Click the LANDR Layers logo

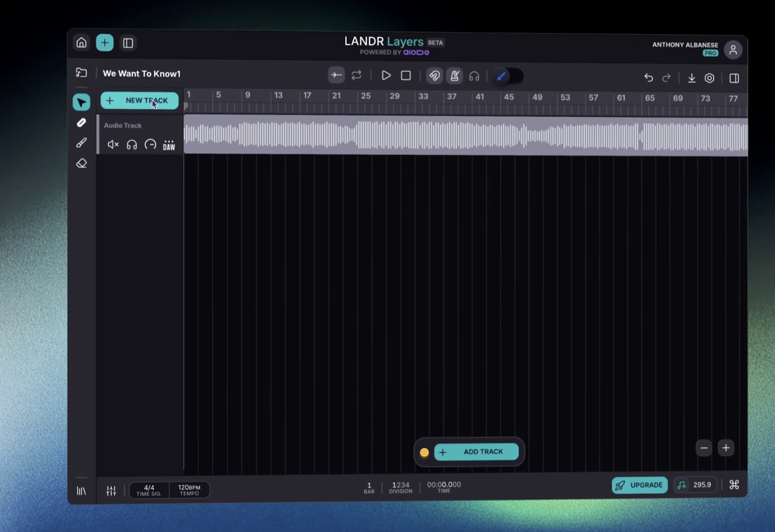pos(384,41)
